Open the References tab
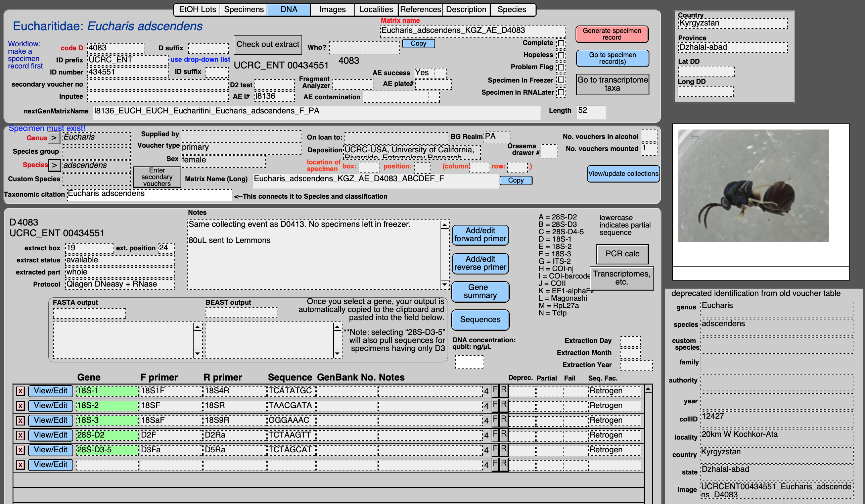The image size is (865, 504). (x=420, y=9)
